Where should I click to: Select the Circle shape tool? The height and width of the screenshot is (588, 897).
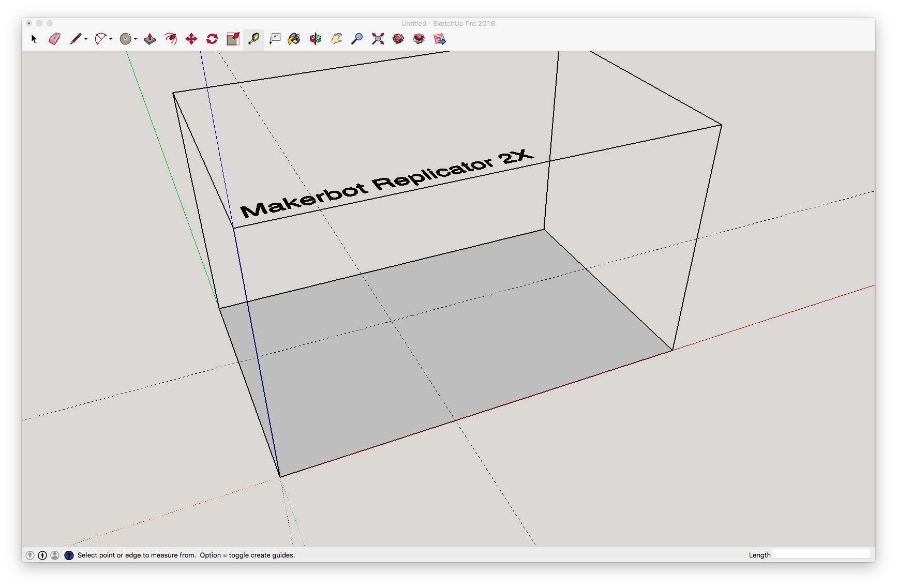[125, 39]
